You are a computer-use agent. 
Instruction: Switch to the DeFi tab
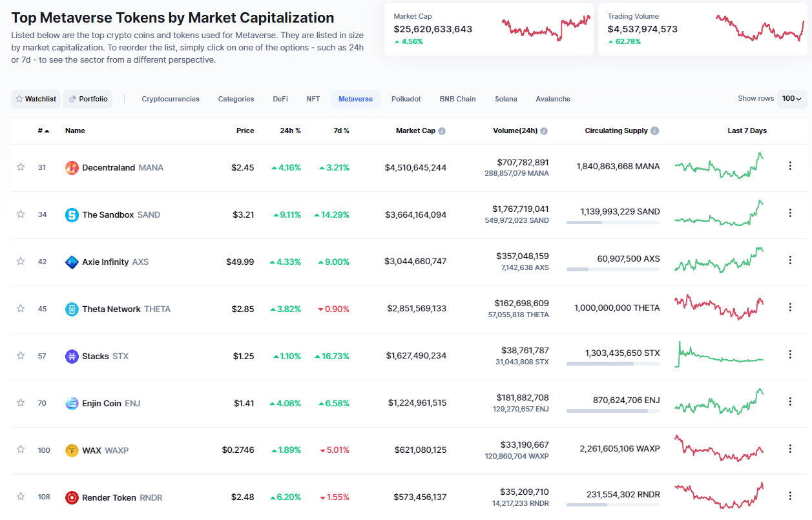280,99
